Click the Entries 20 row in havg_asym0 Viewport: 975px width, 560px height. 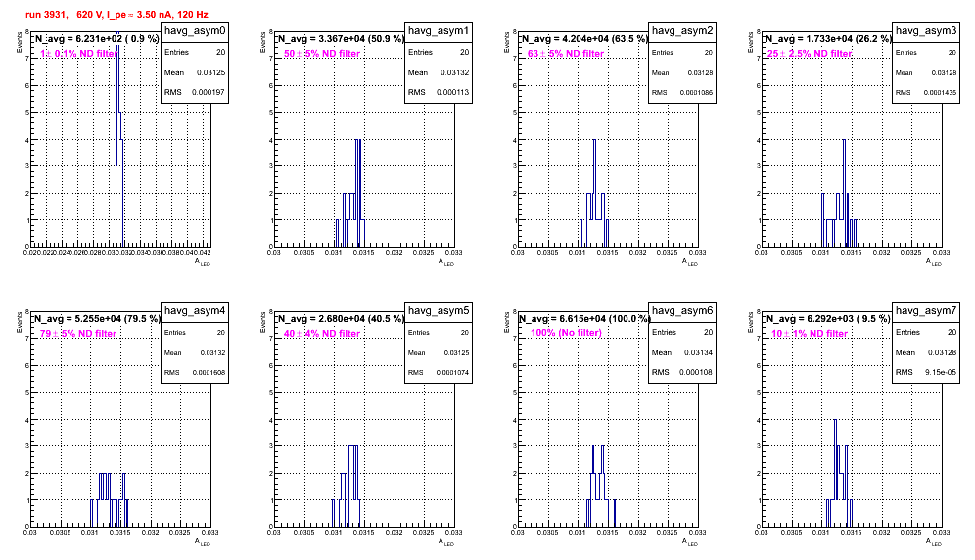pyautogui.click(x=195, y=52)
